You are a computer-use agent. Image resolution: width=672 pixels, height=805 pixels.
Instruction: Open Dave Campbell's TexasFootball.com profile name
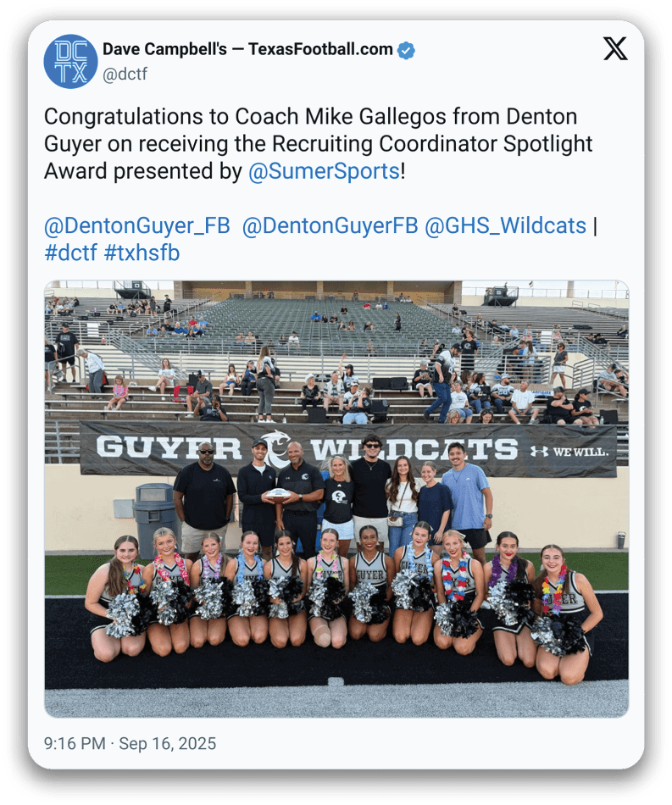click(247, 49)
